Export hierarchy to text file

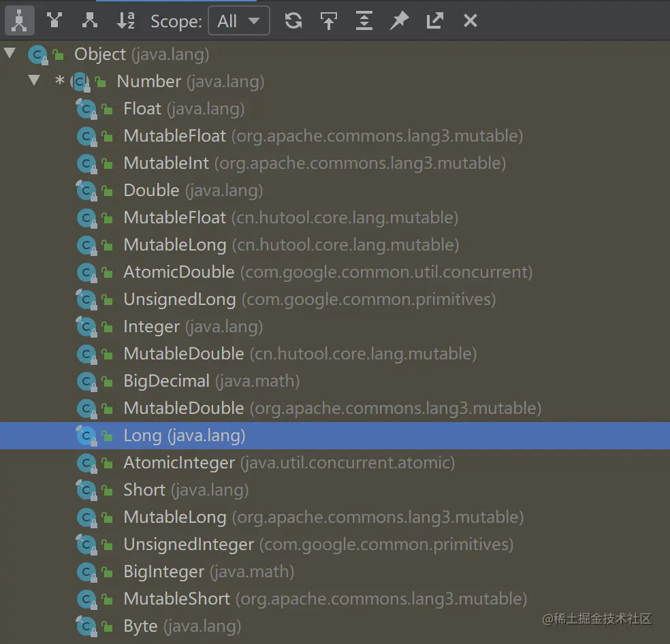click(435, 20)
